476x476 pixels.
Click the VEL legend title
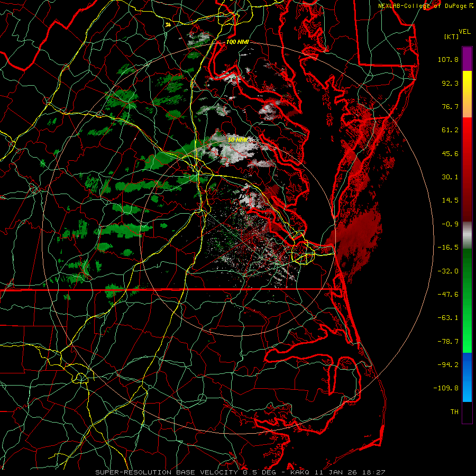coord(465,32)
